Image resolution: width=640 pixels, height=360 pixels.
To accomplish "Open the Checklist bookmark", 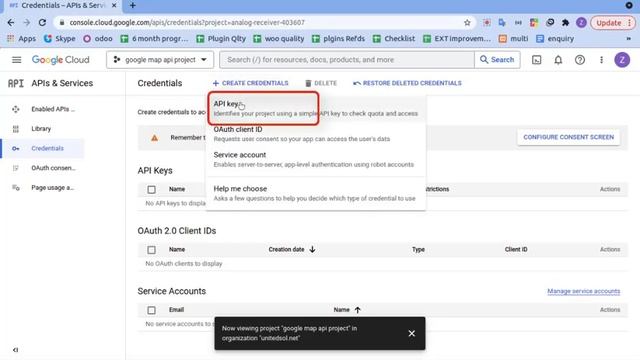I will tap(393, 39).
